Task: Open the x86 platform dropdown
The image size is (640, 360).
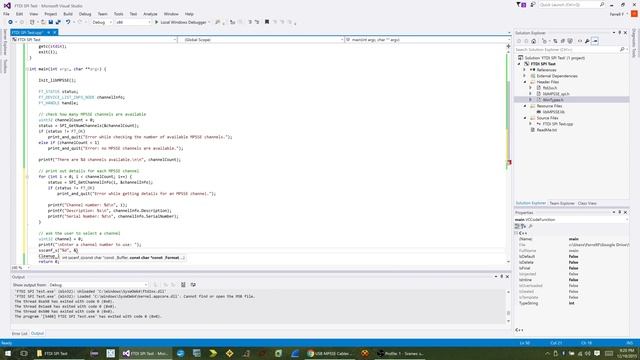Action: point(133,22)
